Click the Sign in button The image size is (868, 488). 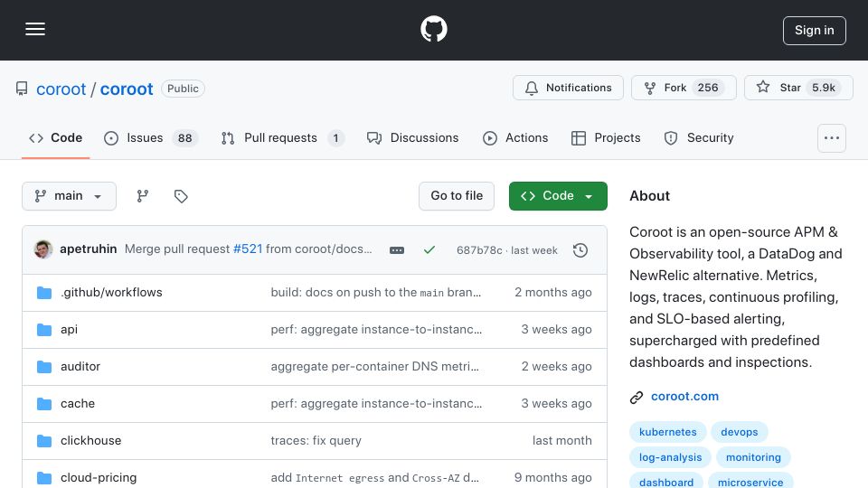point(814,31)
